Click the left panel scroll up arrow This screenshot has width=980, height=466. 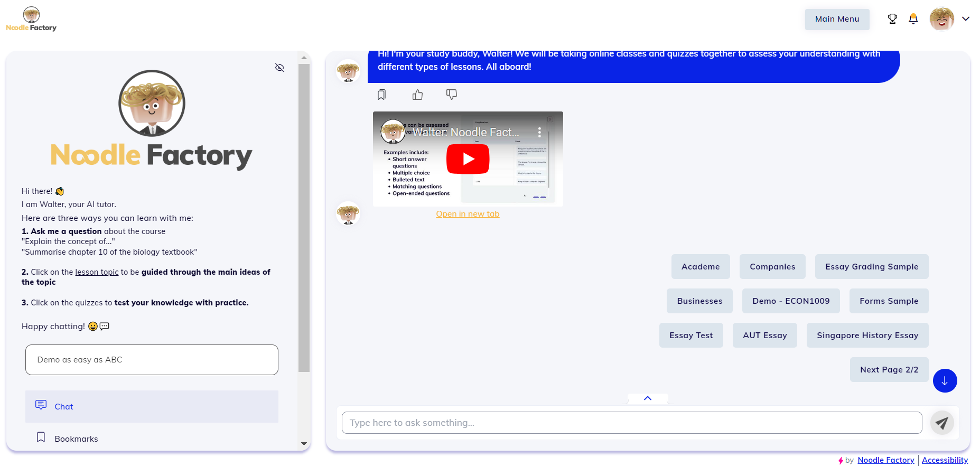304,58
